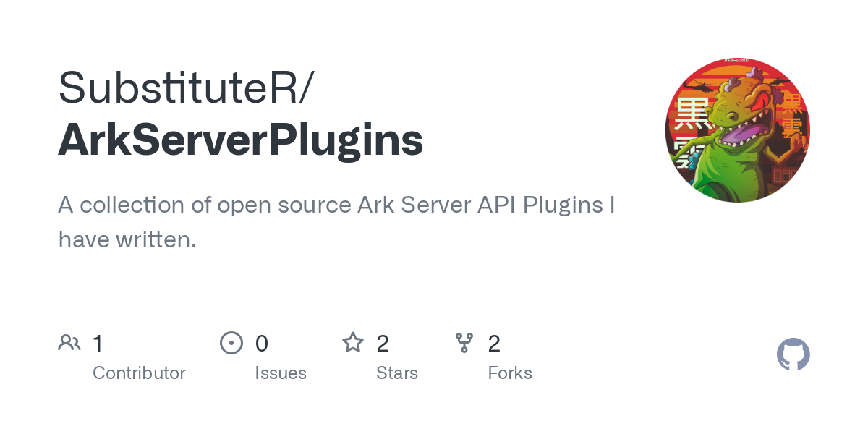Click the number 2 above Forks
The width and height of the screenshot is (868, 434).
pos(495,343)
